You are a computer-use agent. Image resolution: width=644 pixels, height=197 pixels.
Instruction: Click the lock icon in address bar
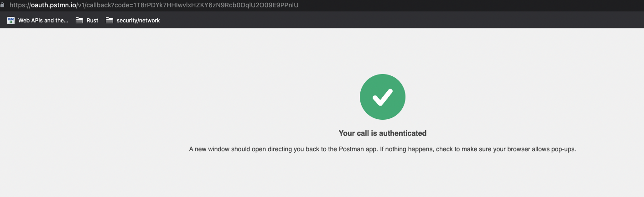(2, 5)
